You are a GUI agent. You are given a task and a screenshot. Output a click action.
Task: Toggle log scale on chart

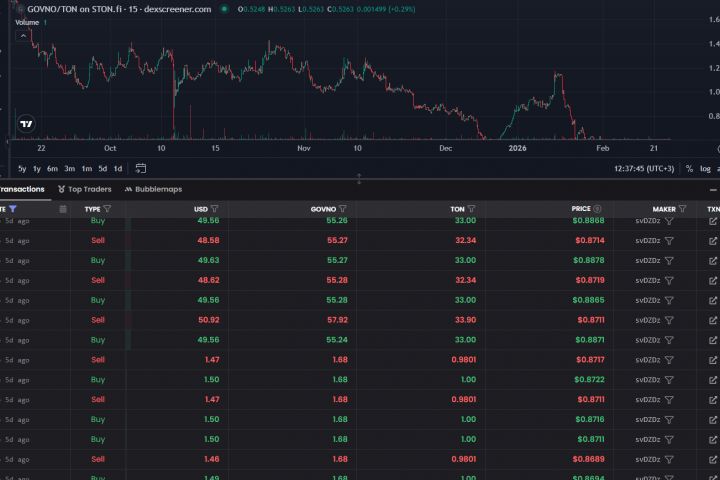[705, 168]
